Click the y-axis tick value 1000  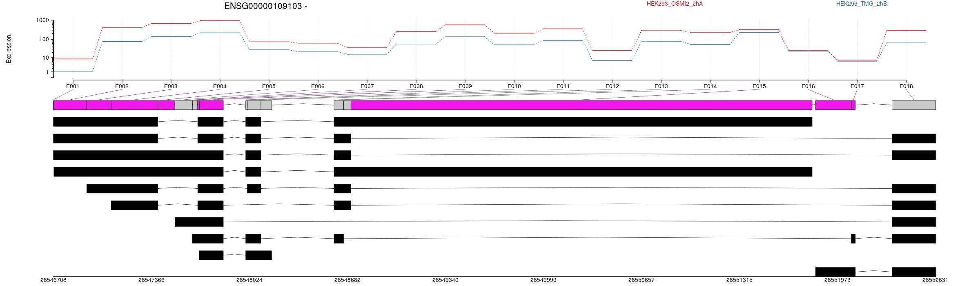(42, 20)
